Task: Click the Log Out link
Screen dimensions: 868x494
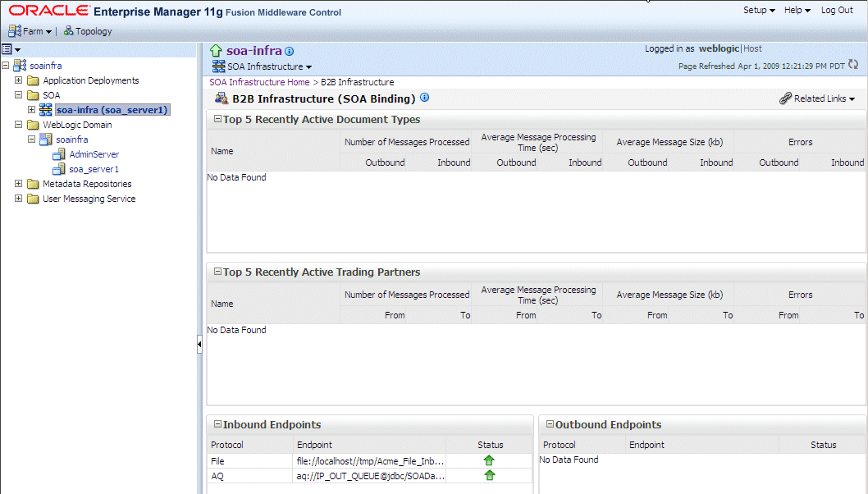Action: (837, 10)
